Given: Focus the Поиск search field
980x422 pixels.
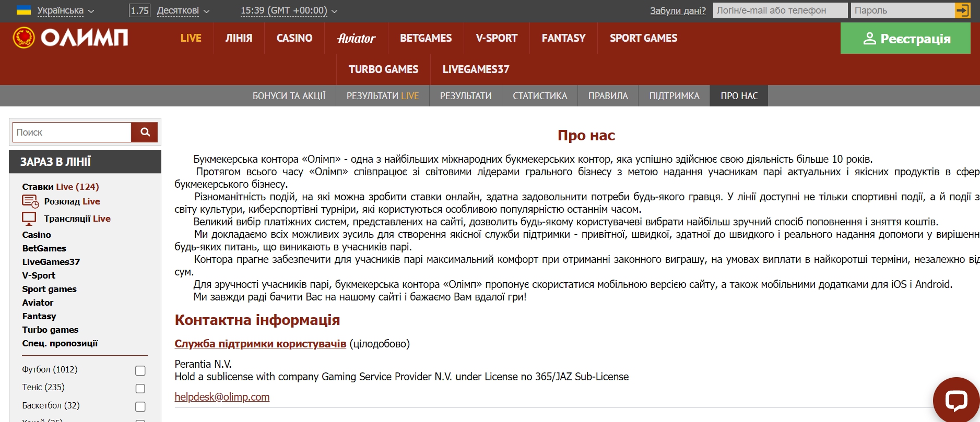Looking at the screenshot, I should tap(72, 132).
